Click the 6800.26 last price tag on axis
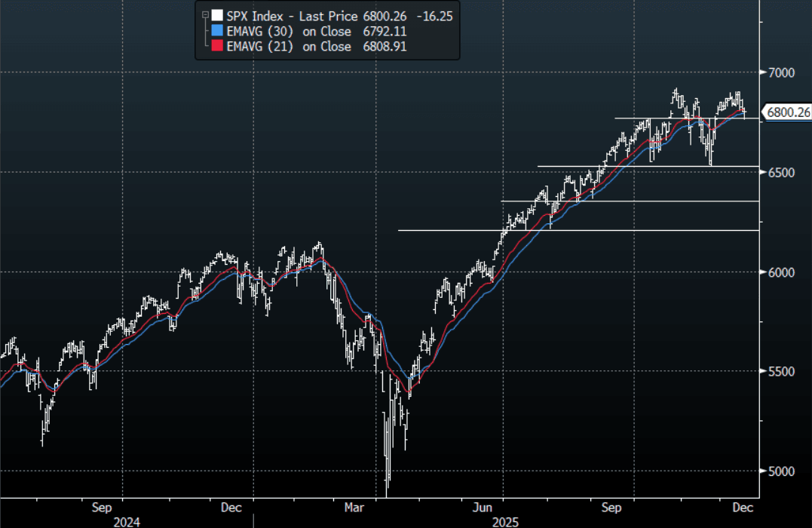Image resolution: width=812 pixels, height=528 pixels. click(x=787, y=112)
